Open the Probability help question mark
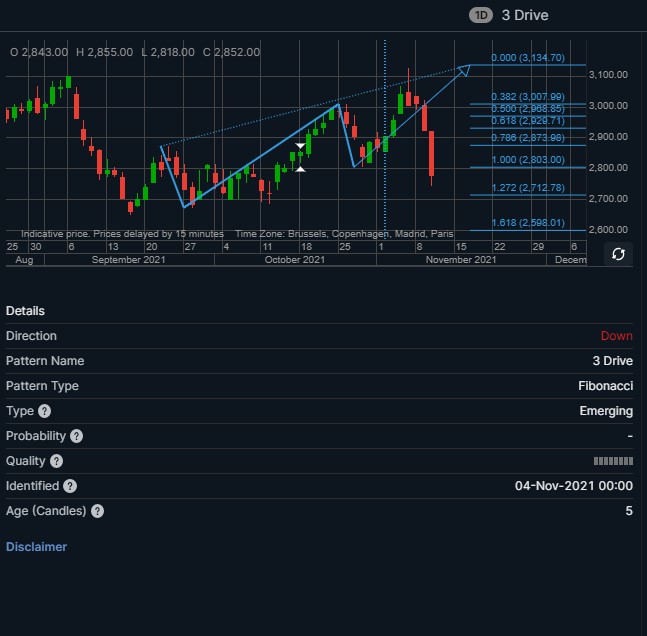This screenshot has height=636, width=647. 76,436
